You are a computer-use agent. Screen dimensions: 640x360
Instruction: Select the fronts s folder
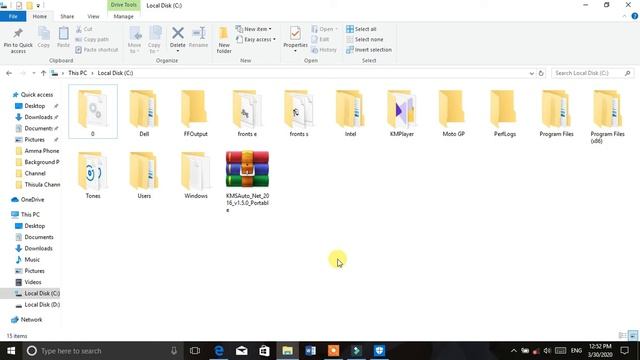pos(299,112)
